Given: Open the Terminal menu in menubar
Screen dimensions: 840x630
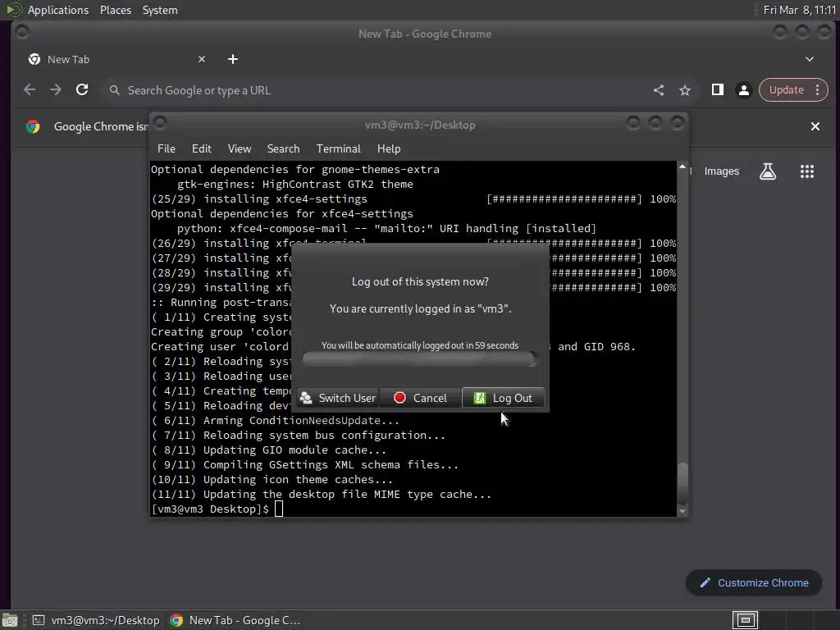Looking at the screenshot, I should (339, 148).
